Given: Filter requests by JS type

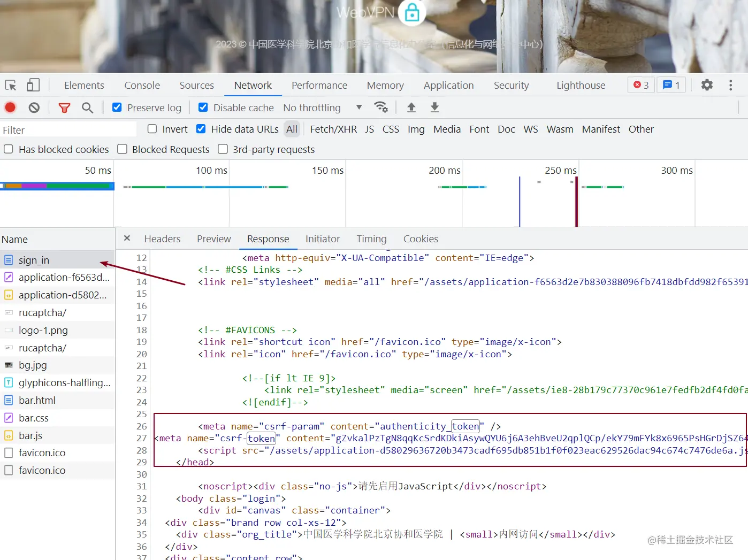Looking at the screenshot, I should tap(369, 129).
